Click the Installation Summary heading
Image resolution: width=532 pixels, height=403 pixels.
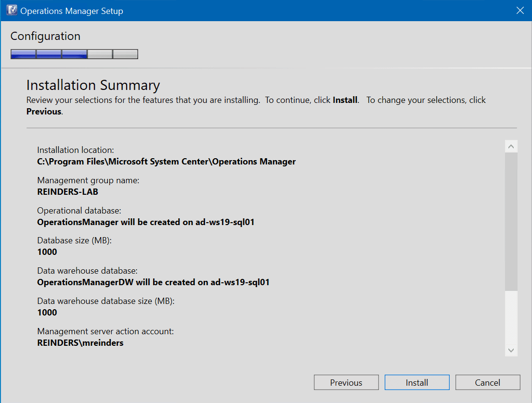pyautogui.click(x=93, y=85)
